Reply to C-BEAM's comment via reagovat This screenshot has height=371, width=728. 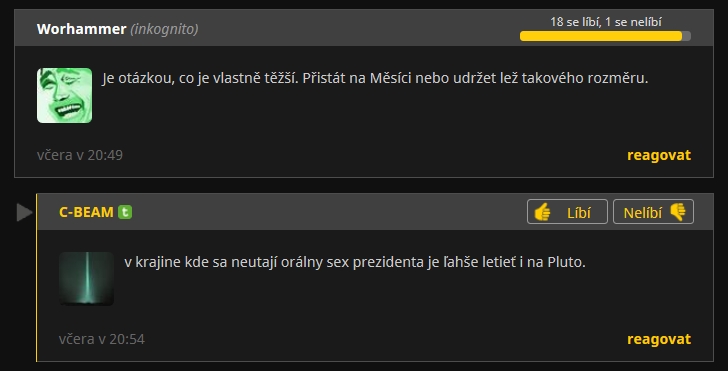[x=659, y=339]
